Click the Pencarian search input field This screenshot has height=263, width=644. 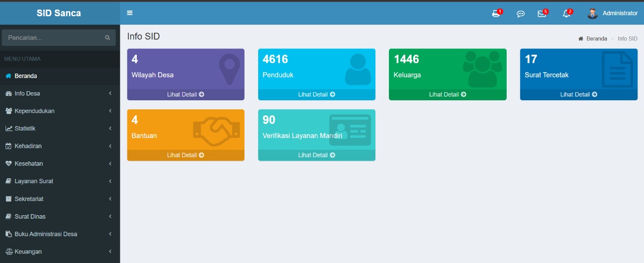(53, 38)
